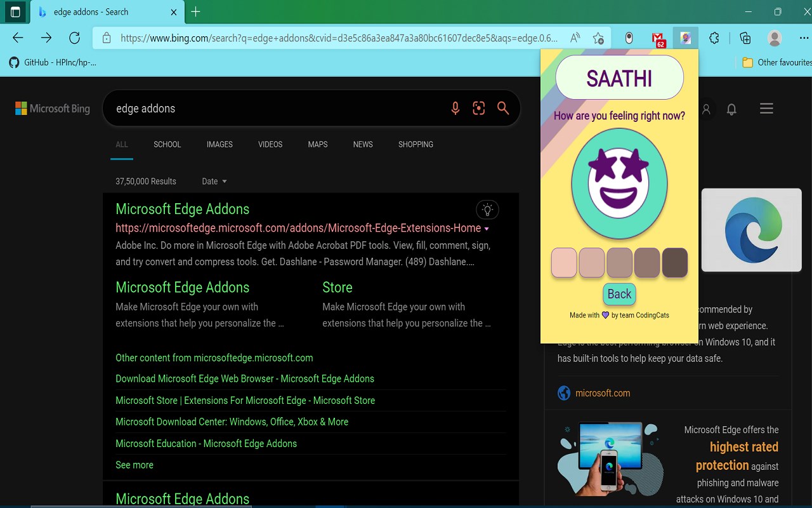Click the Edge protection ad image

(x=610, y=459)
